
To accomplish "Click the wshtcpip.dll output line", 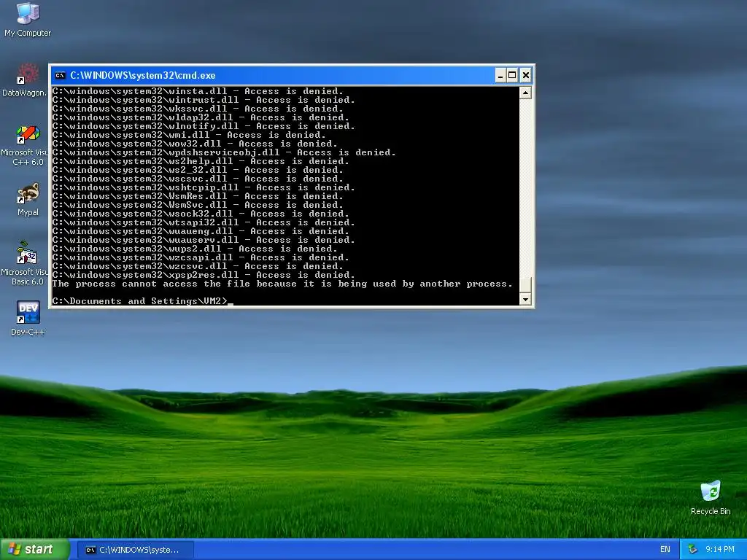I will [x=204, y=187].
